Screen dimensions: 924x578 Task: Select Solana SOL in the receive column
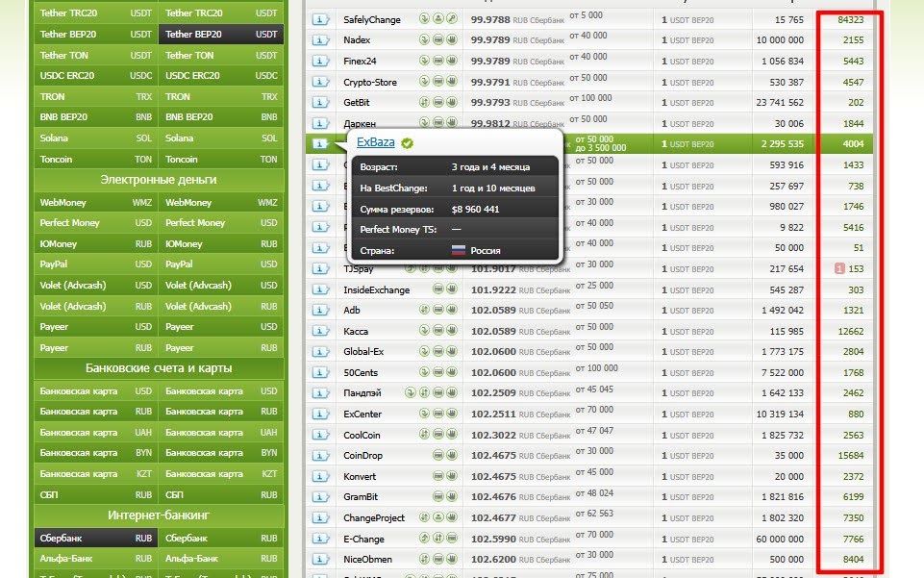221,138
